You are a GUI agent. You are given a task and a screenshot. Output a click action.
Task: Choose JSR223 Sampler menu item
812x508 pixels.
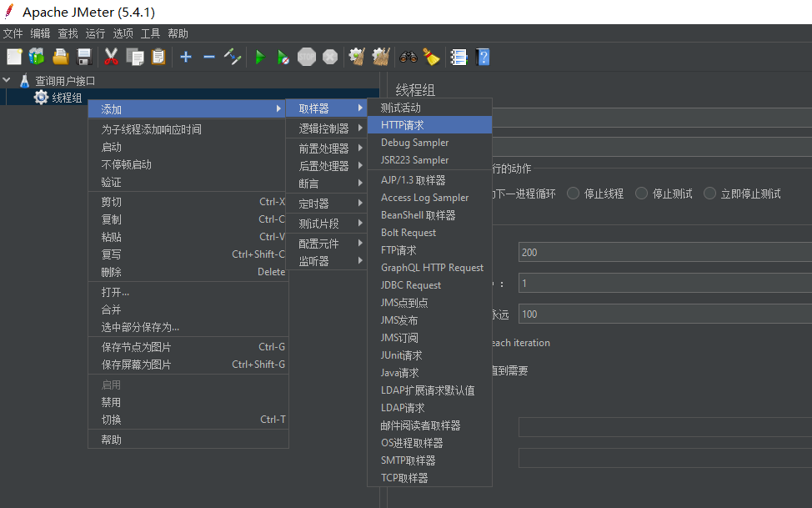(x=429, y=160)
